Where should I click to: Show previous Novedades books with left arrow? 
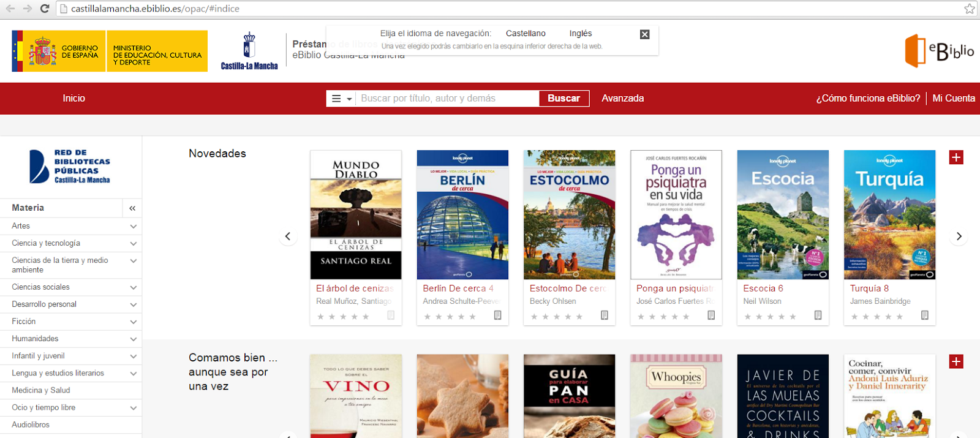coord(288,236)
